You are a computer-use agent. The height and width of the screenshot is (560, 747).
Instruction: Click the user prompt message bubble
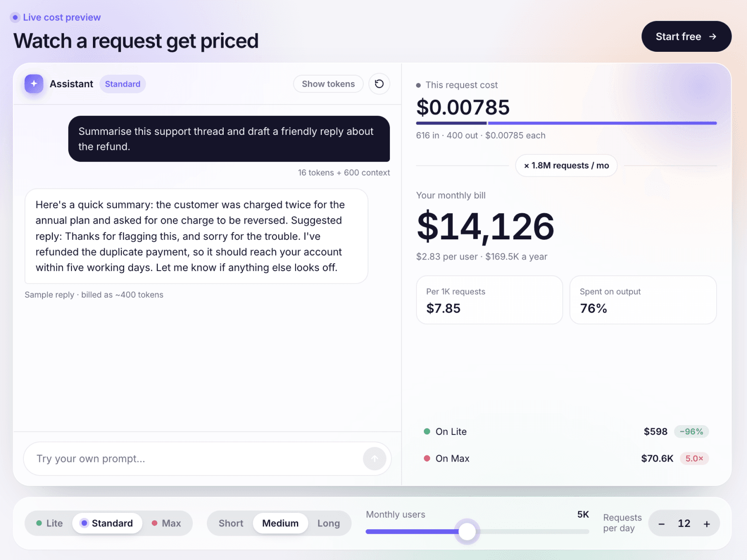pyautogui.click(x=229, y=139)
